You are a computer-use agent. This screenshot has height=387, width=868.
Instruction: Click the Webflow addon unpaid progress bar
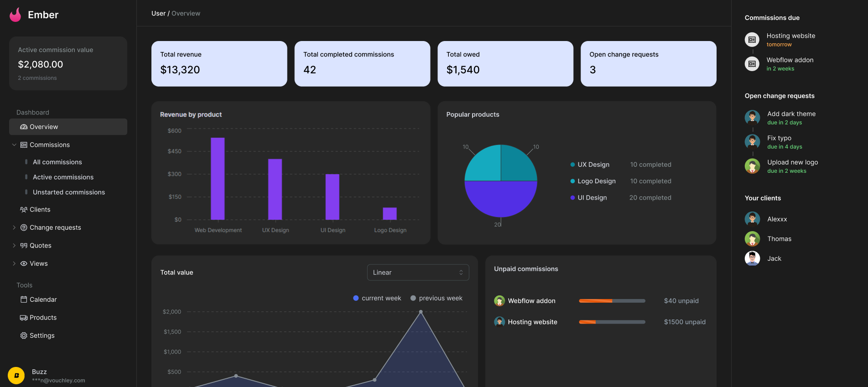[612, 301]
